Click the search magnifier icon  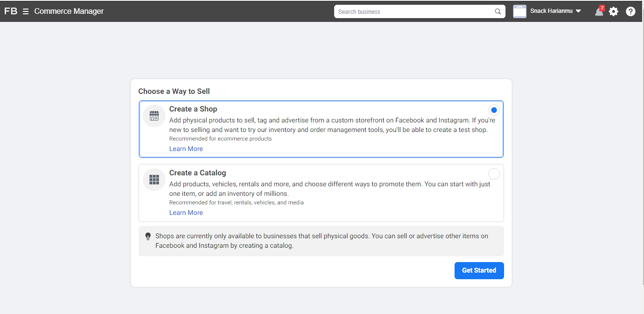tap(498, 11)
